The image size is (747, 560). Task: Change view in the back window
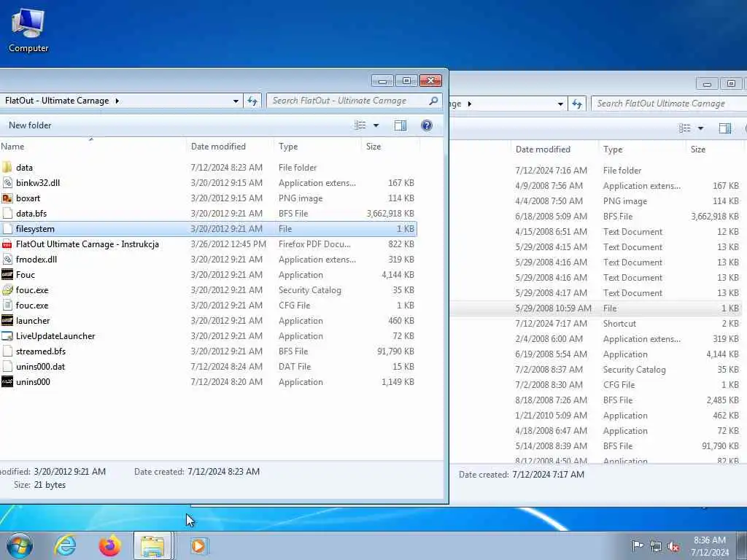pyautogui.click(x=684, y=128)
